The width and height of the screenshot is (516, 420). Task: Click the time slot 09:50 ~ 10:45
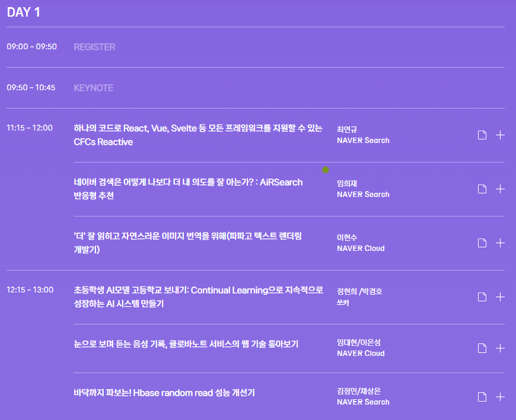click(31, 88)
